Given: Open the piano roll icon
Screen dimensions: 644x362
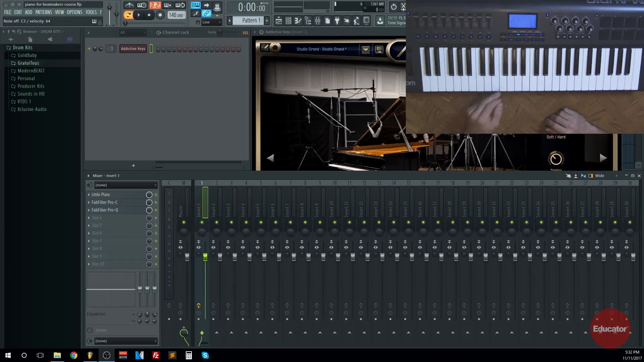Looking at the screenshot, I should click(x=298, y=21).
